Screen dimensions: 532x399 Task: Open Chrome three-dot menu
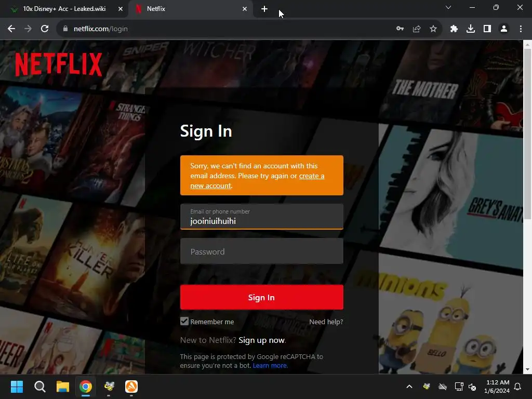[521, 29]
